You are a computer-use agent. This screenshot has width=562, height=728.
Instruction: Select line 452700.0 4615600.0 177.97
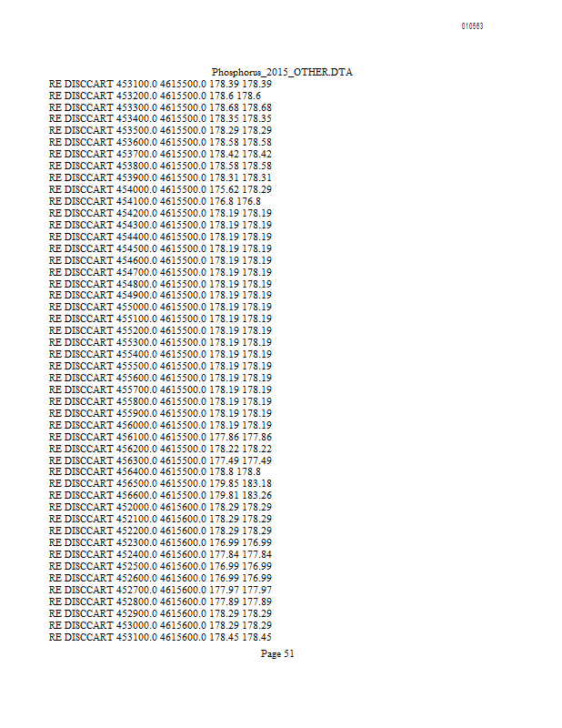click(160, 590)
